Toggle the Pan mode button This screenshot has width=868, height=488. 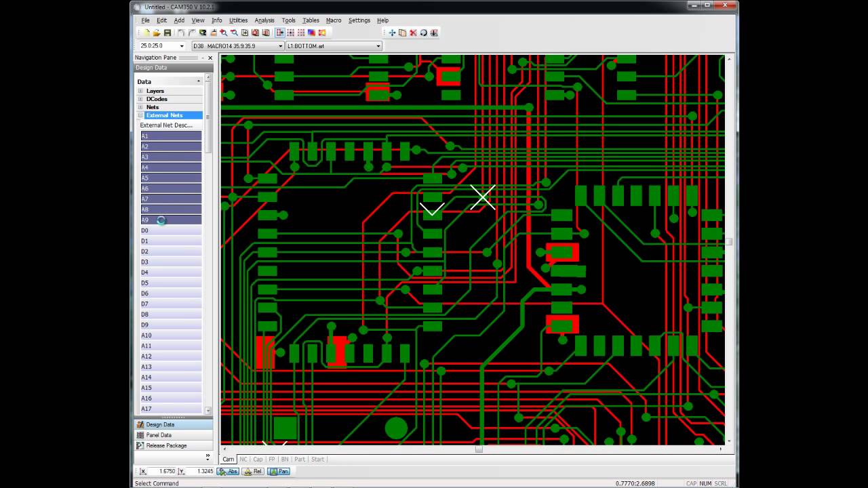[279, 471]
